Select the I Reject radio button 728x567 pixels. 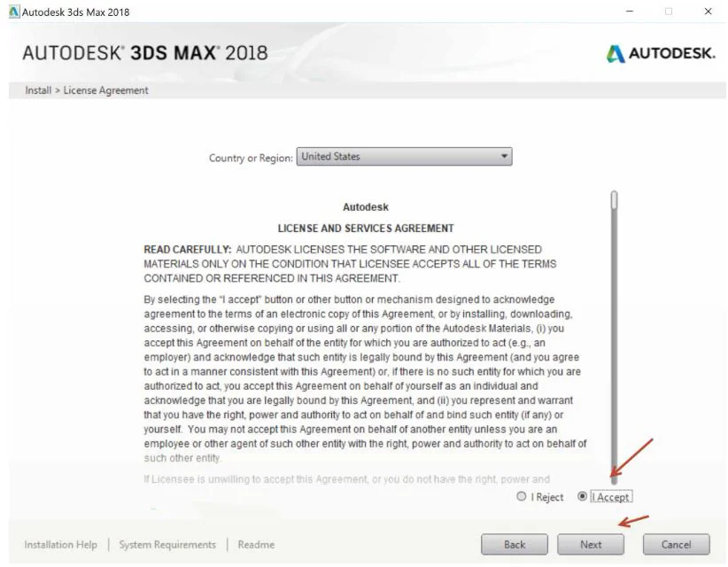522,496
